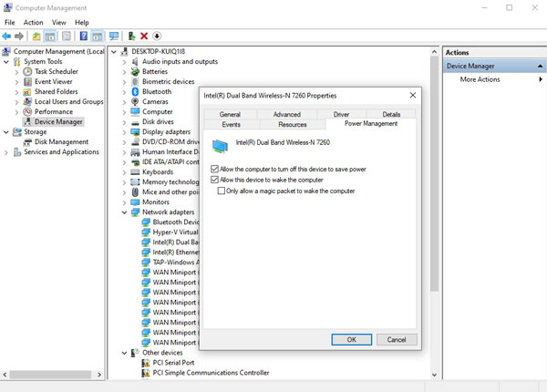Click the Monitors category icon

tap(135, 202)
